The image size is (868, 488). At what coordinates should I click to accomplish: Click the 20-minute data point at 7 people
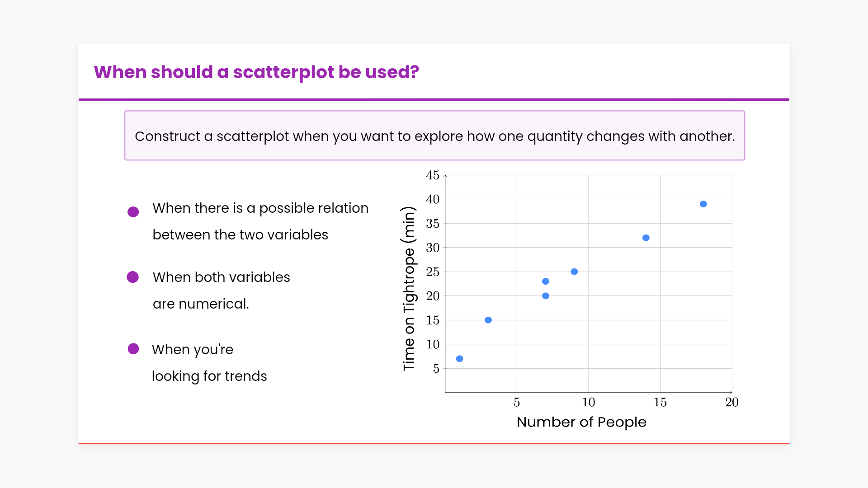click(546, 296)
